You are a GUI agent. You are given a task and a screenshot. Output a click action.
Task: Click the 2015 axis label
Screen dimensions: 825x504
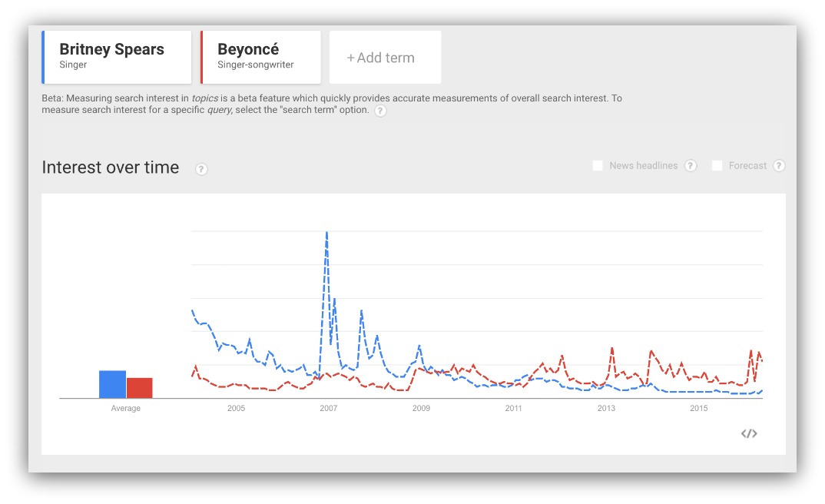point(699,408)
